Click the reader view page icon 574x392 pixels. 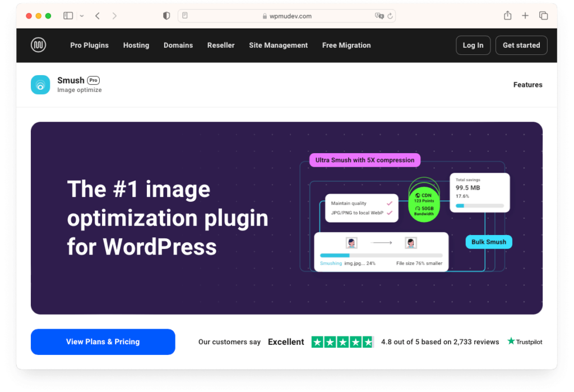click(185, 15)
